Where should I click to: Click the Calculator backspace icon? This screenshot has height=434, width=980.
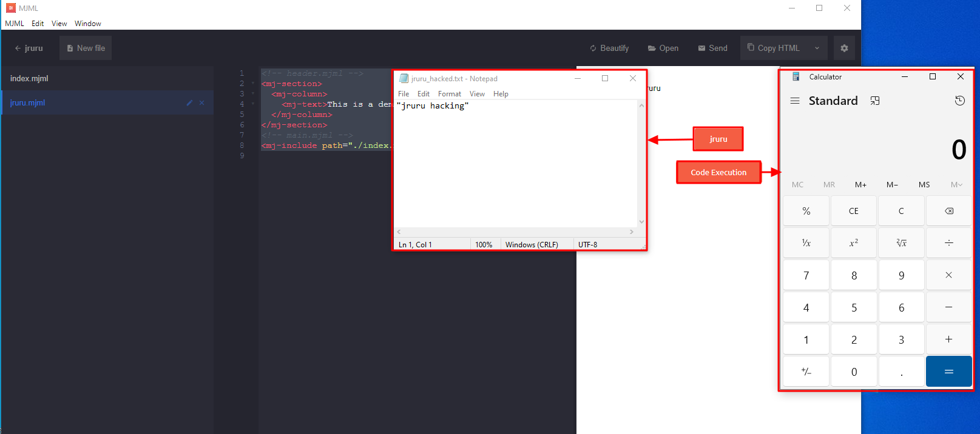pos(949,211)
